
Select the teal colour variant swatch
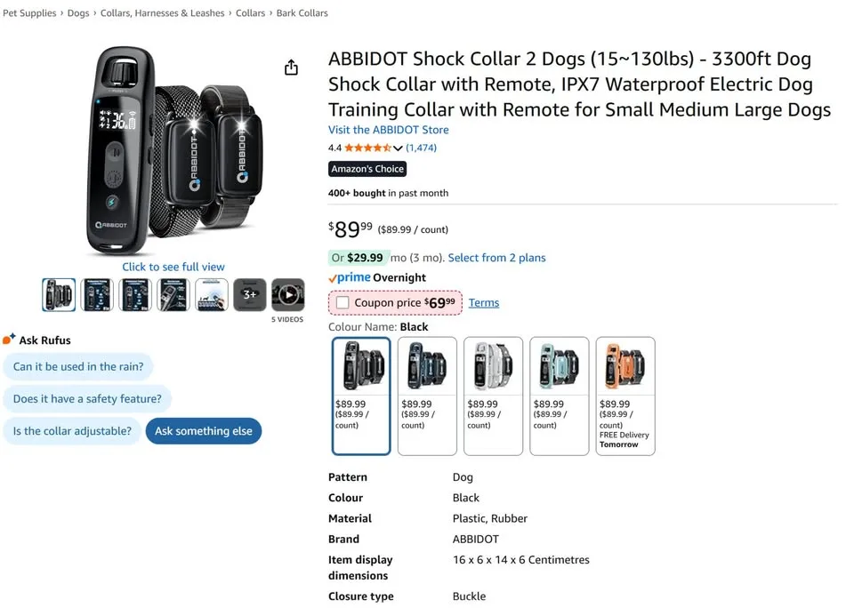click(x=559, y=364)
